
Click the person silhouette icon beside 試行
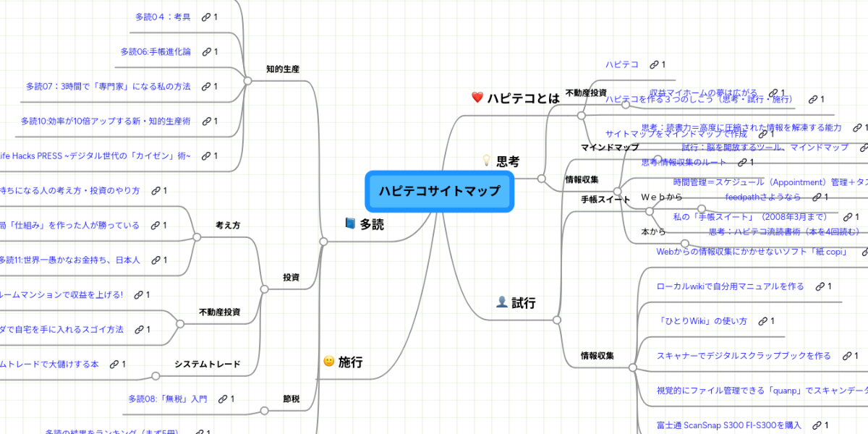click(x=501, y=302)
